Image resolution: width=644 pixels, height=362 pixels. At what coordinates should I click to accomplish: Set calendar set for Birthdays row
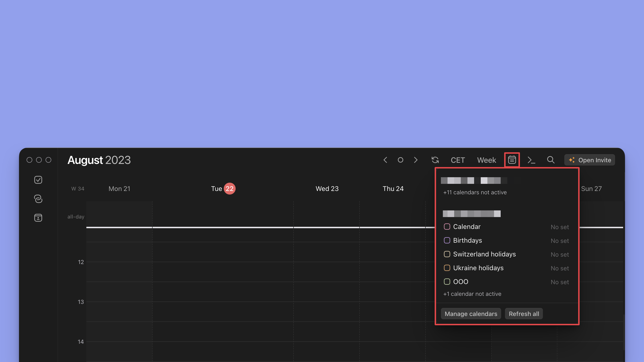(x=560, y=241)
